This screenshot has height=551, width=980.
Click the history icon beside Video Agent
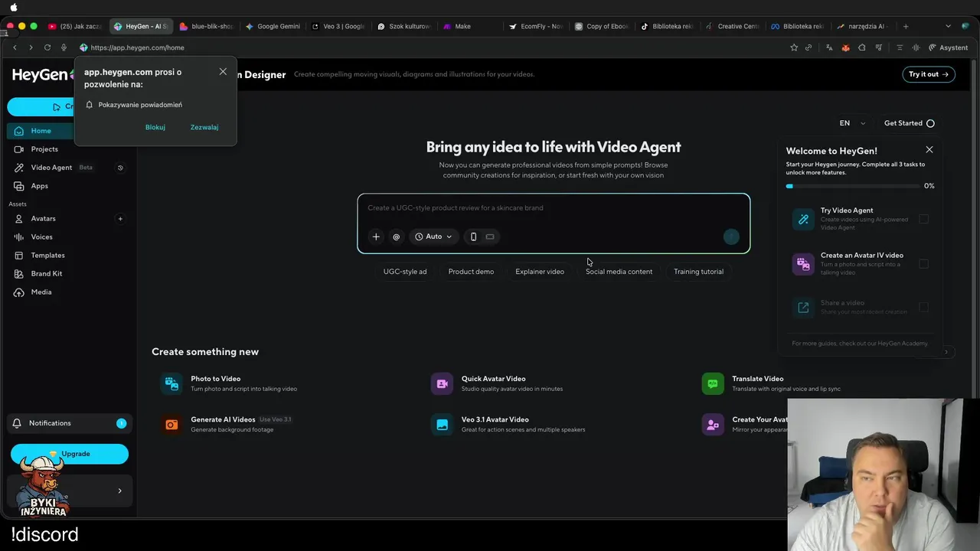[x=120, y=168]
